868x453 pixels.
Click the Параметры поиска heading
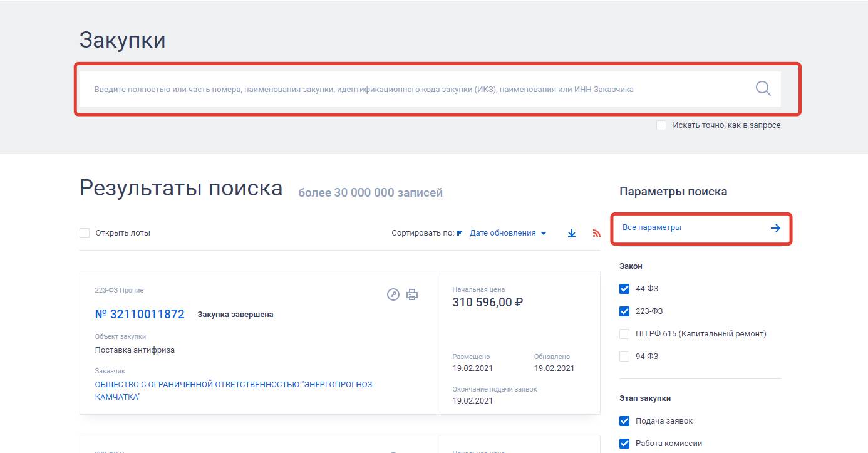pyautogui.click(x=673, y=192)
